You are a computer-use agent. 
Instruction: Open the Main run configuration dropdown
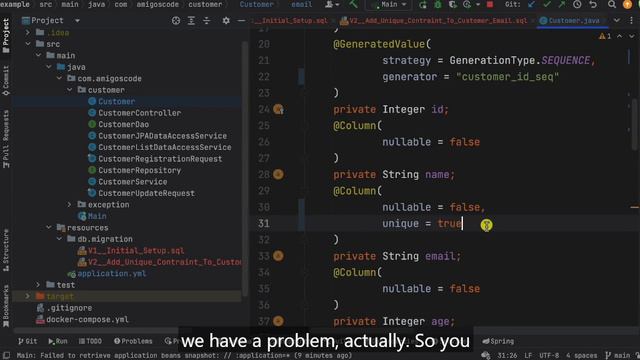(x=390, y=4)
